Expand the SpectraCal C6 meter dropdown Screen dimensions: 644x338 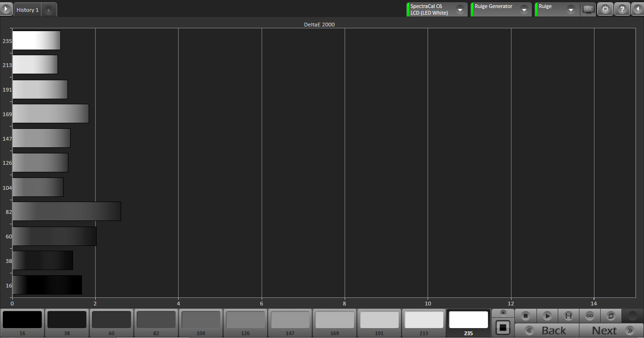point(460,10)
